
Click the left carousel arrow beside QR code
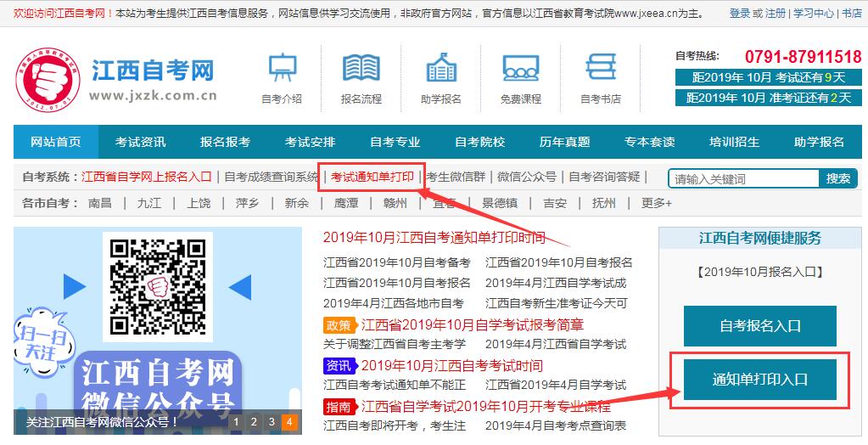click(x=75, y=287)
